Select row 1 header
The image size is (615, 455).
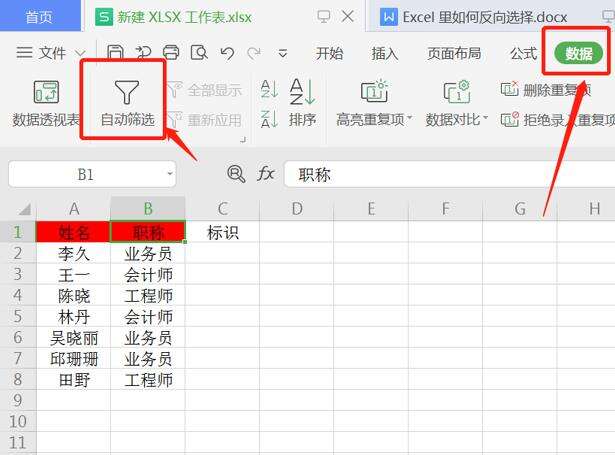pos(18,232)
